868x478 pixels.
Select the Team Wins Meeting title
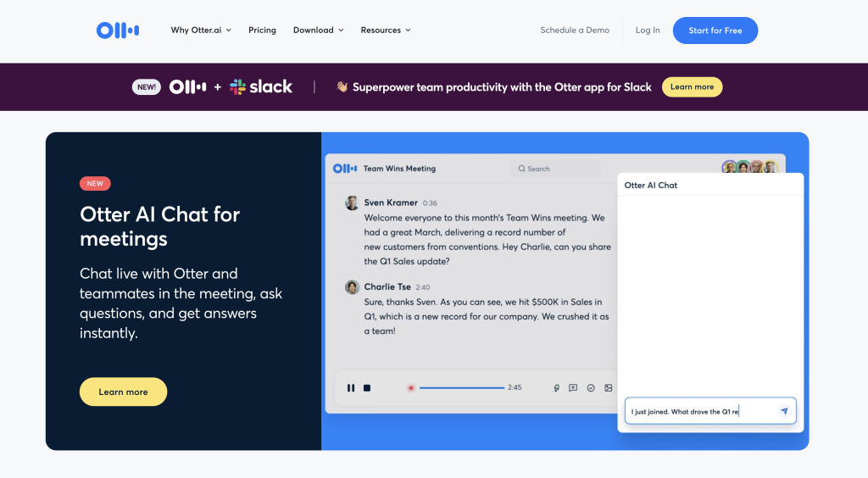click(x=399, y=169)
